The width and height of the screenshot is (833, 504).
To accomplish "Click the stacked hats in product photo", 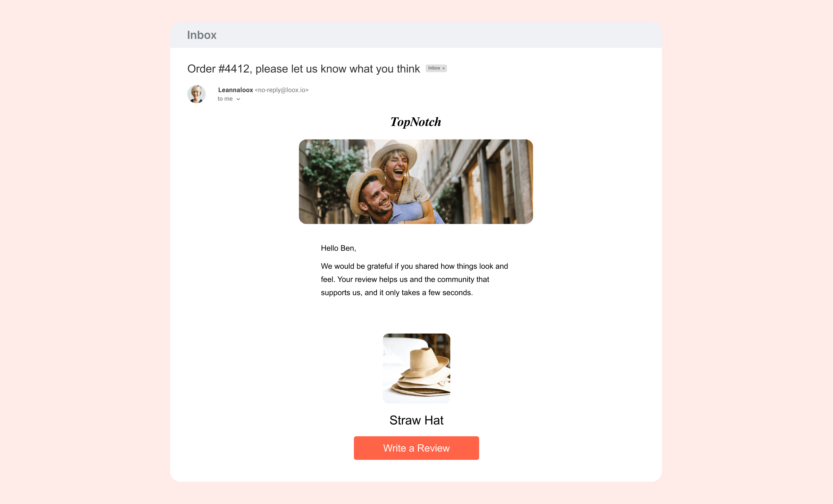I will pyautogui.click(x=422, y=375).
